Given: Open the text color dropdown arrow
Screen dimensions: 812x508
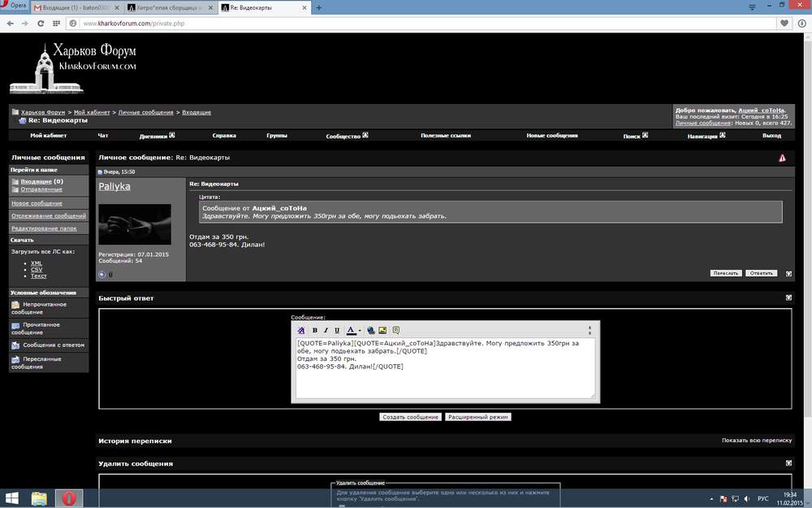Looking at the screenshot, I should pyautogui.click(x=360, y=331).
